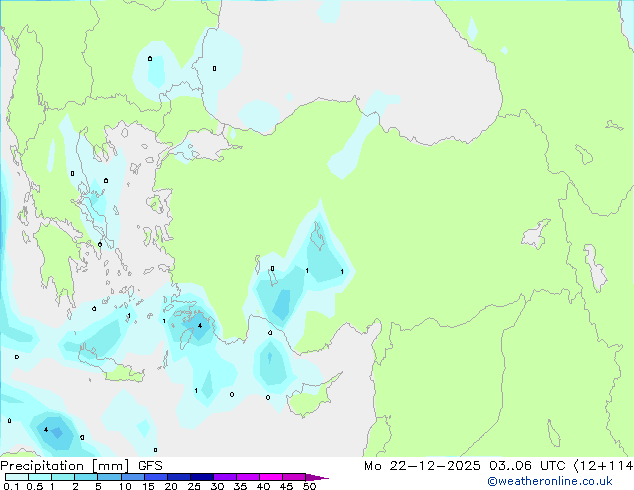Click the "(12+114" forecast run text
The height and width of the screenshot is (490, 634).
click(603, 466)
